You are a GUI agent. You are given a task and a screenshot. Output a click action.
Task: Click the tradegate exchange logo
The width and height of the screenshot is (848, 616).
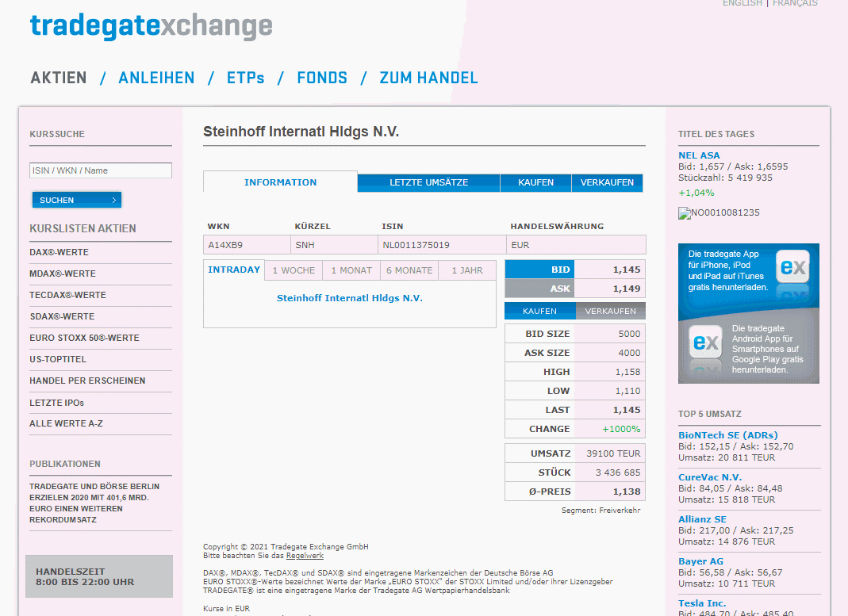(x=151, y=26)
